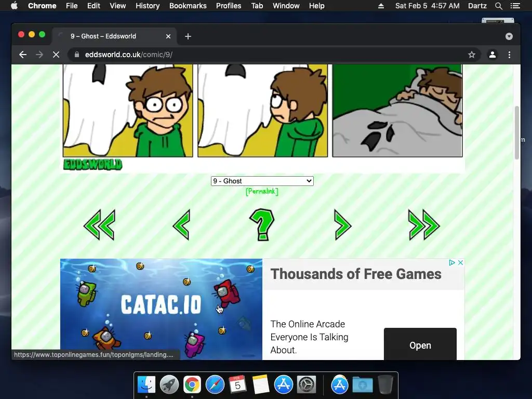Click Chrome's forward navigation arrow
532x399 pixels.
39,55
